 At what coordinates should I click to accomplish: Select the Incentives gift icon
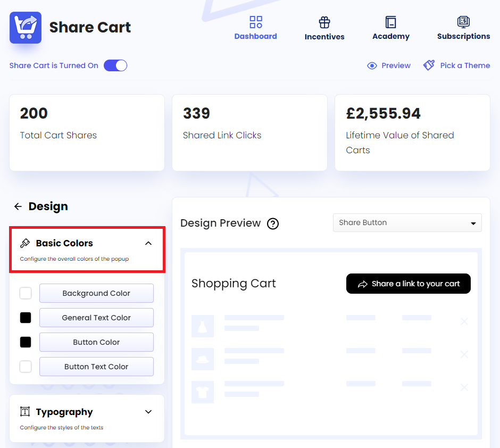click(x=324, y=22)
